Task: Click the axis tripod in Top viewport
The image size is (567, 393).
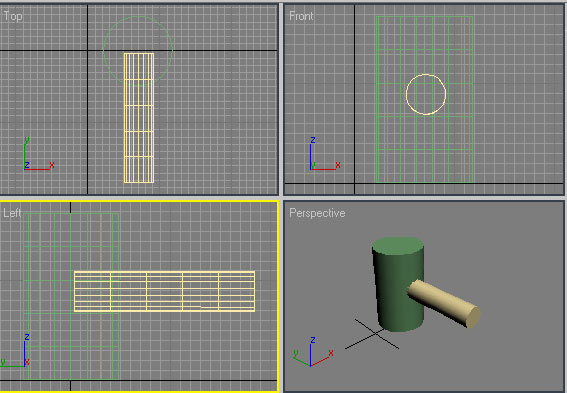Action: pyautogui.click(x=39, y=154)
